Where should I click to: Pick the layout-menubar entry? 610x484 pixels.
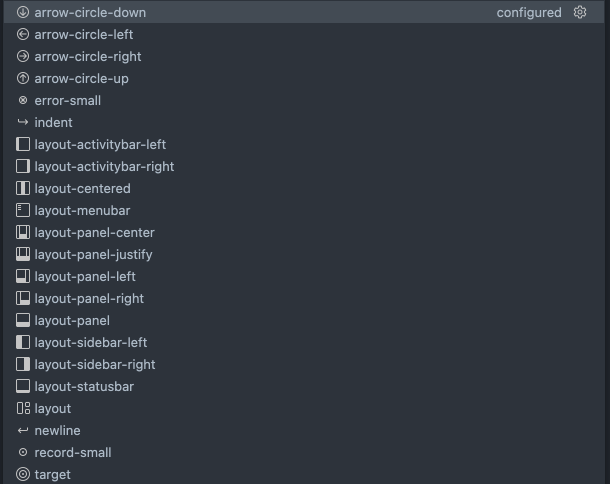[82, 211]
